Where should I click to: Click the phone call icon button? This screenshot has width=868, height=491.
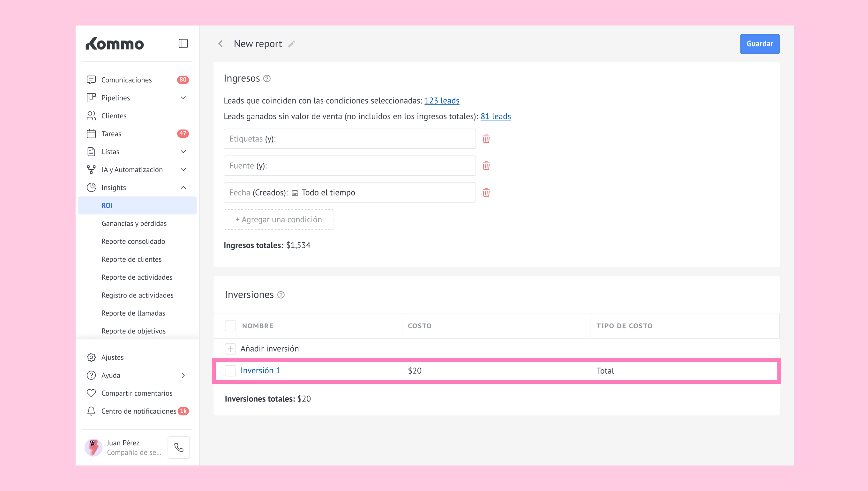(x=179, y=448)
